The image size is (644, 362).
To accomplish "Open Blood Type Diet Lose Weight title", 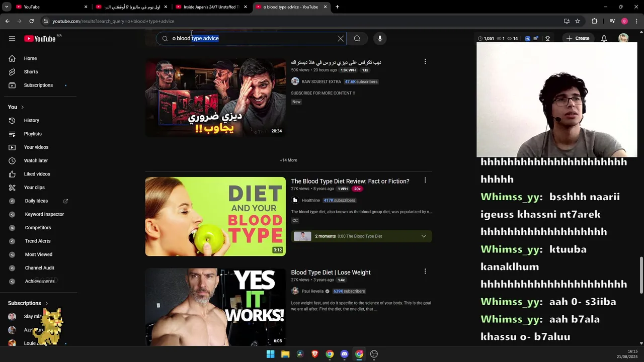I will point(331,273).
